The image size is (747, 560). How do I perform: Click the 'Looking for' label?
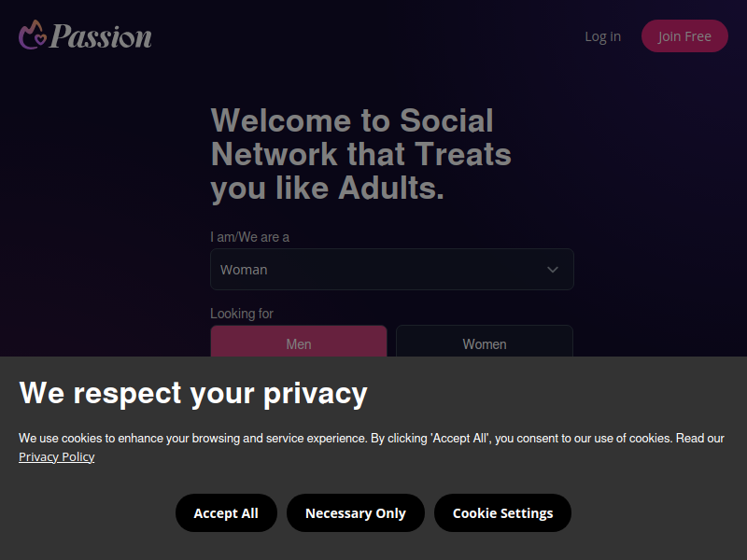point(242,314)
